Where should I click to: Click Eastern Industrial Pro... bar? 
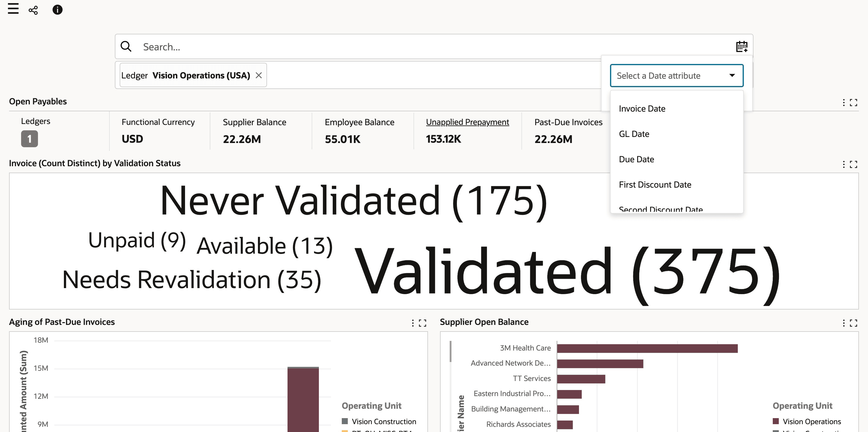(x=569, y=394)
